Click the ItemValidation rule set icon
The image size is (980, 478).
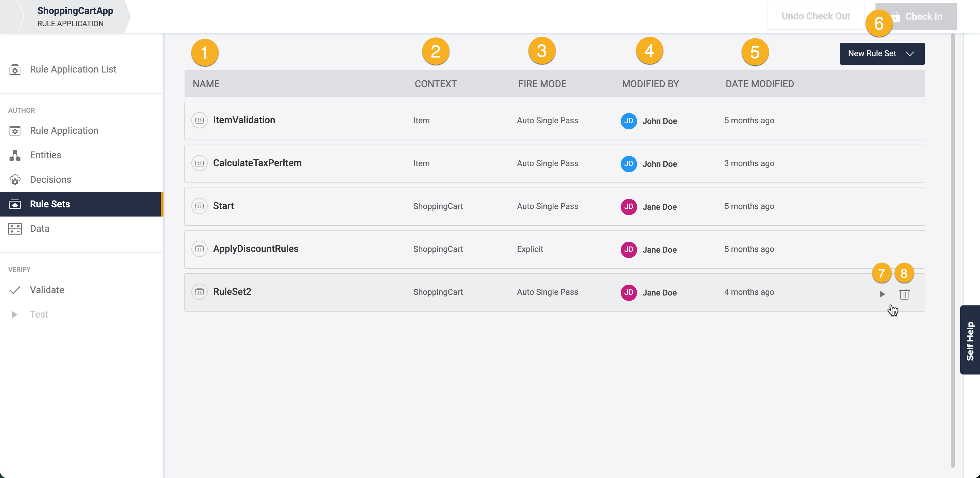199,121
